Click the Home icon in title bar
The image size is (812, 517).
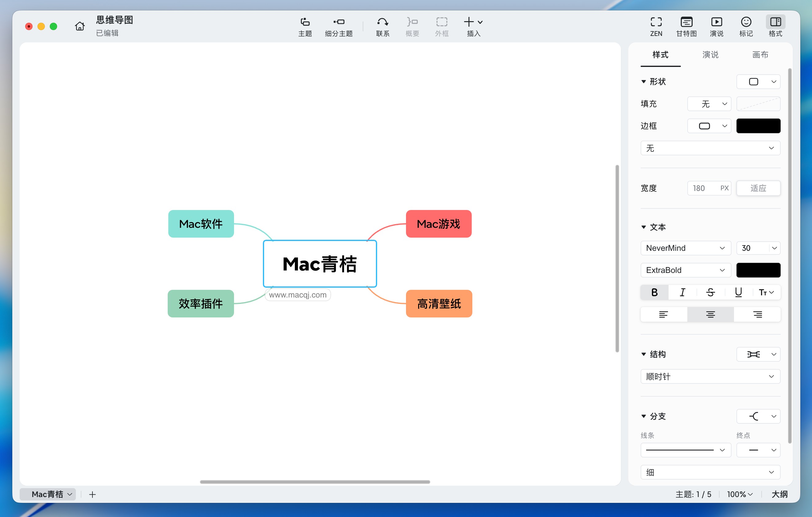tap(80, 26)
